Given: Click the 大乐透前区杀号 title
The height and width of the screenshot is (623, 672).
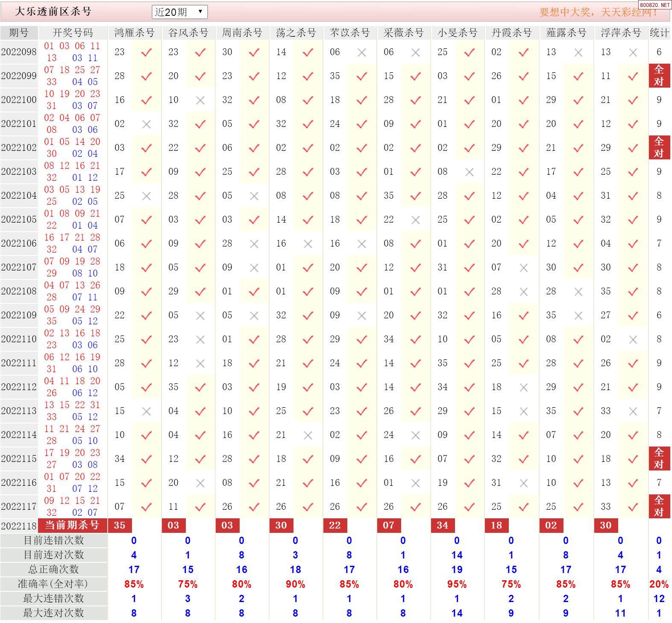Looking at the screenshot, I should click(53, 12).
